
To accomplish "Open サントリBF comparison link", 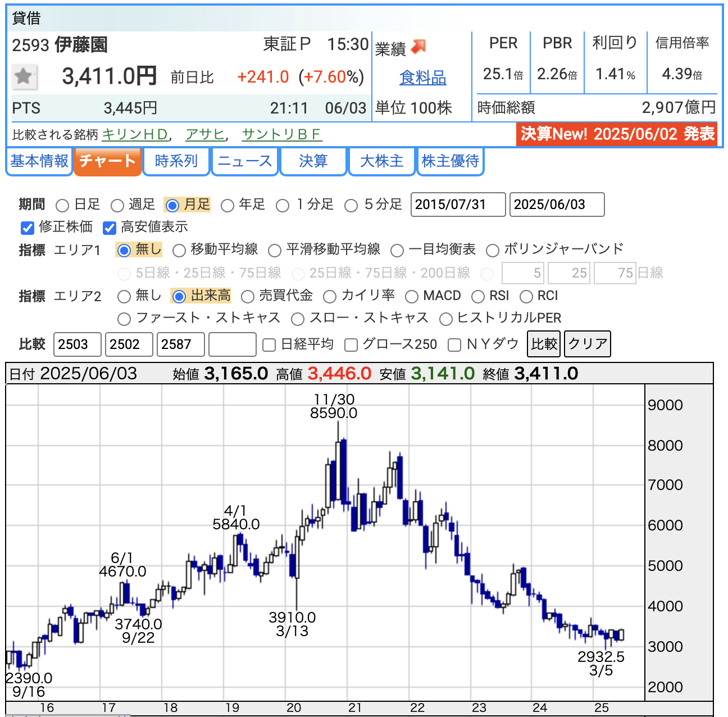I will (281, 135).
